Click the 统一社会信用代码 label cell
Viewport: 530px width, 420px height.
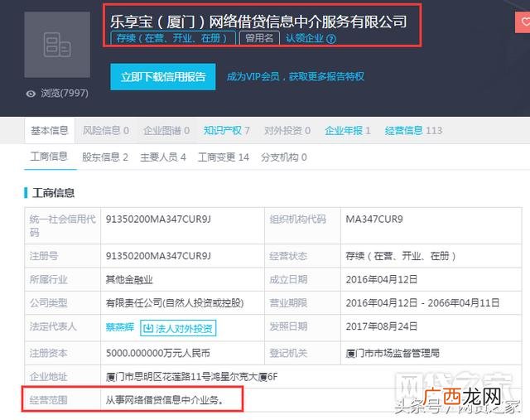63,225
